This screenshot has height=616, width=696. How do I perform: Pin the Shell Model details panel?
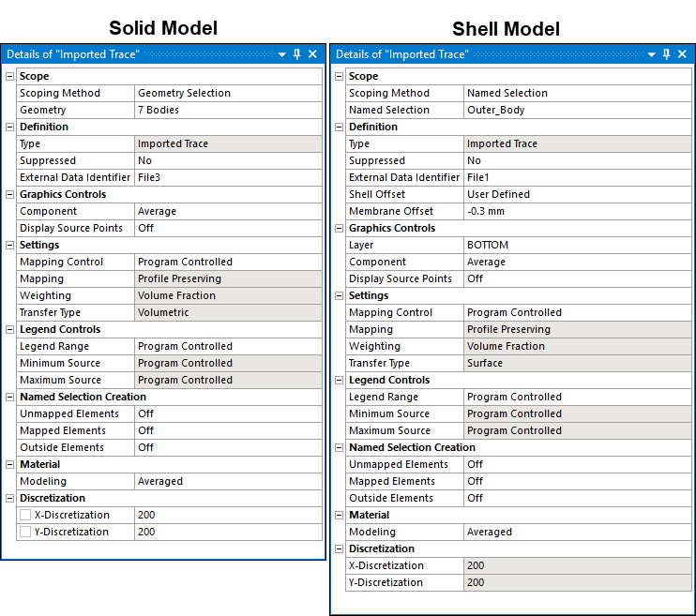click(x=666, y=54)
